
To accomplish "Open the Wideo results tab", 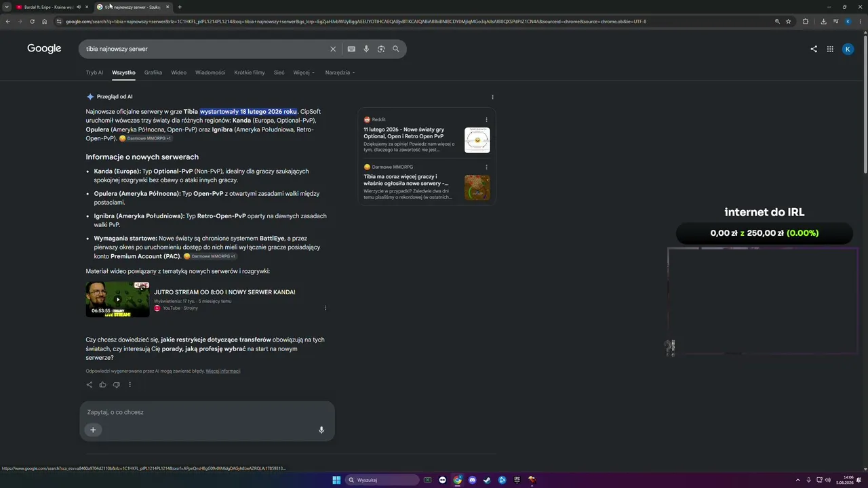I will pyautogui.click(x=178, y=73).
